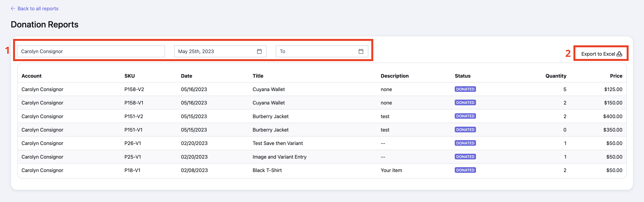Click the DONATED badge in the P26-V1 row

(465, 143)
